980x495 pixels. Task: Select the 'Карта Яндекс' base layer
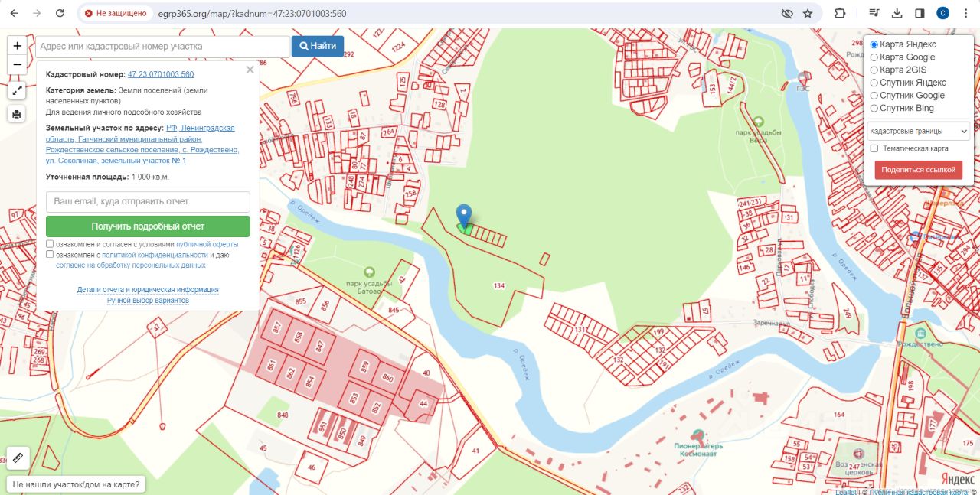(874, 44)
